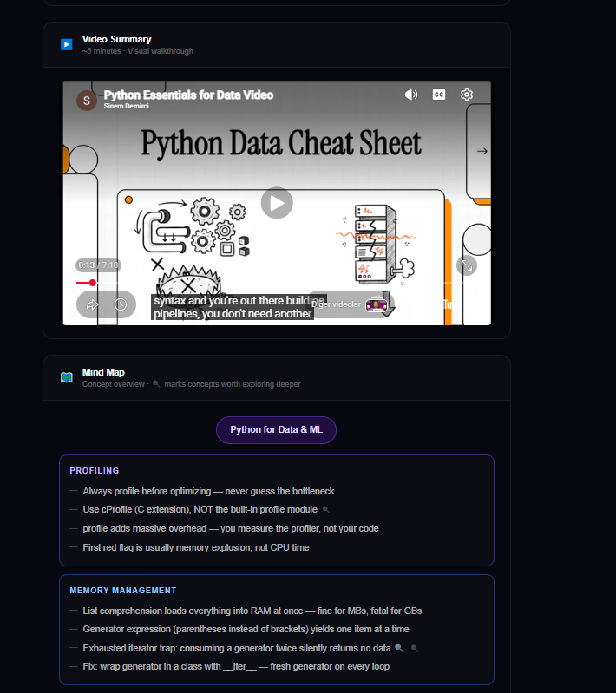Open the Sinem Demirci channel link
The height and width of the screenshot is (693, 616).
[126, 106]
